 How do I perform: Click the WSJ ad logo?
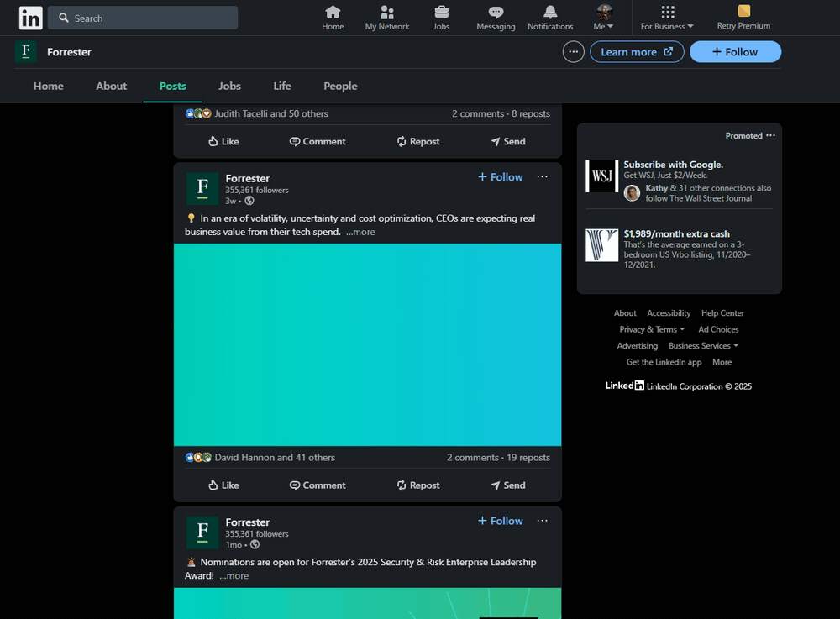pos(601,176)
